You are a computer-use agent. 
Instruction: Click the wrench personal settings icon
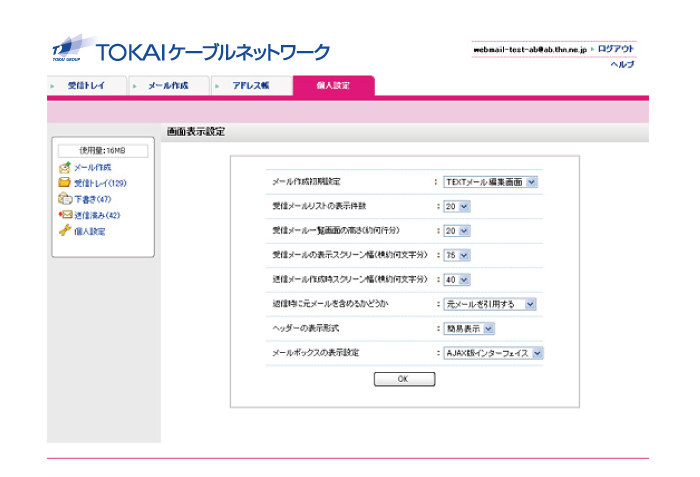point(65,230)
